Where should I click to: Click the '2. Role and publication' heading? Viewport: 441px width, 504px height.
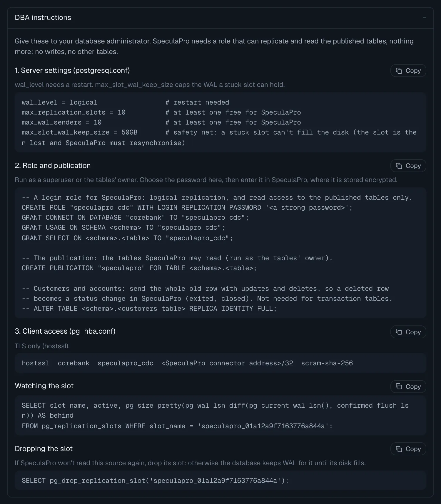(53, 166)
